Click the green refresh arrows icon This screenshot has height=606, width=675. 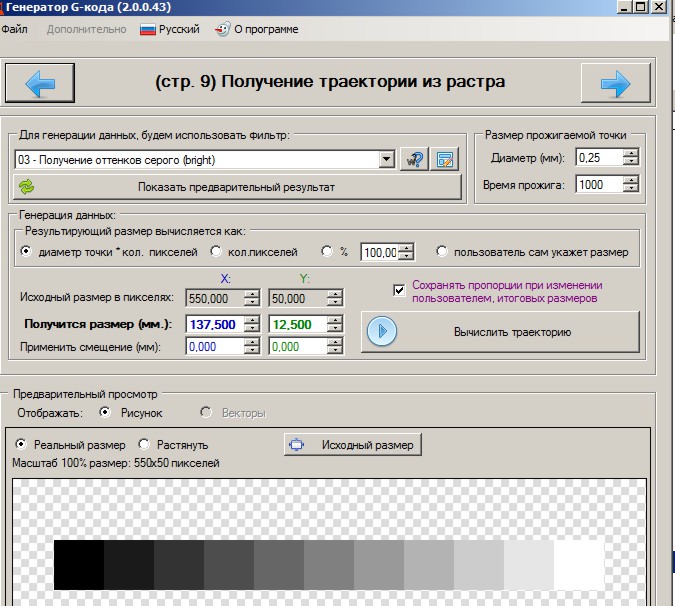click(x=27, y=187)
